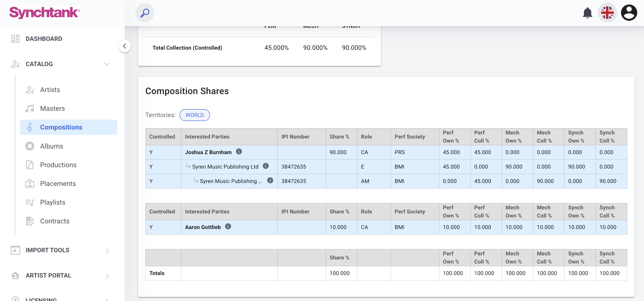Open the user account avatar
The height and width of the screenshot is (301, 644).
tap(629, 13)
